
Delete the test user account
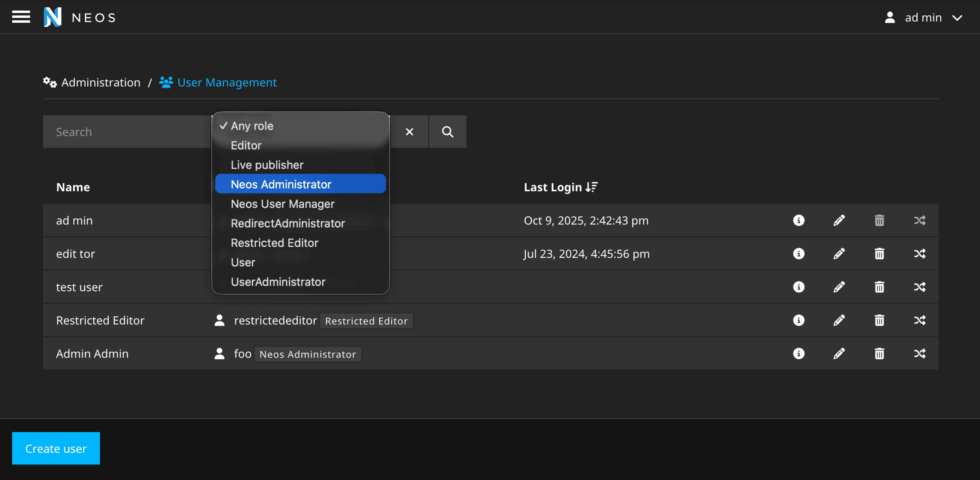coord(879,287)
